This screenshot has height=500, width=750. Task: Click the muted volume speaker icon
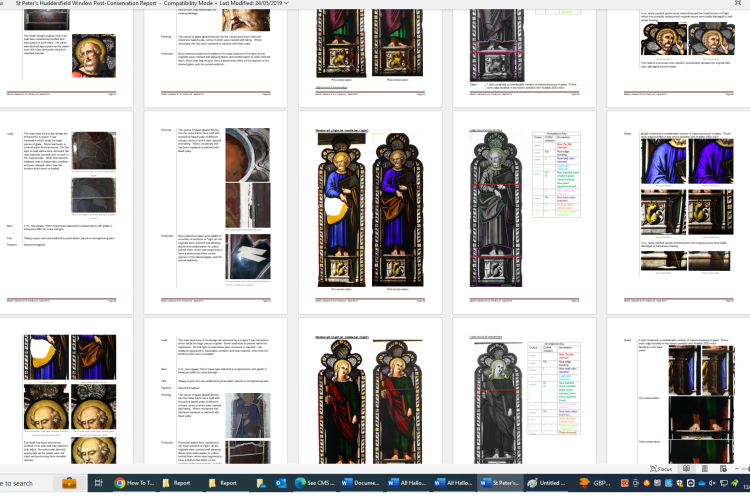coord(713,483)
